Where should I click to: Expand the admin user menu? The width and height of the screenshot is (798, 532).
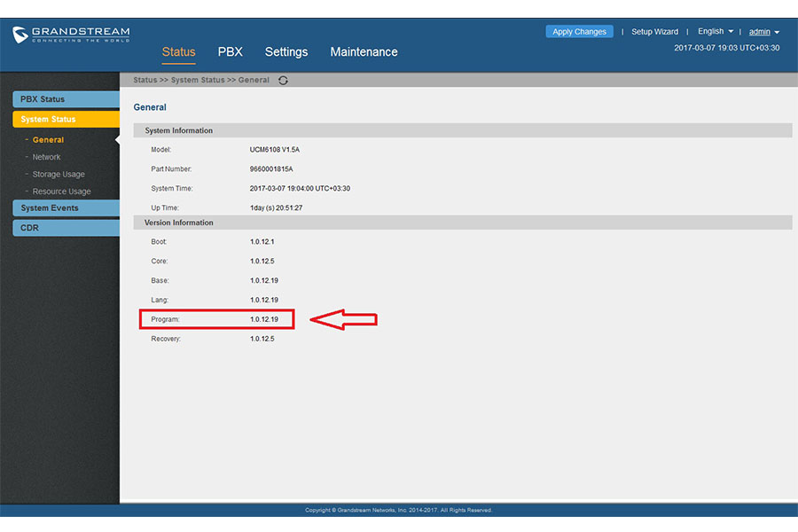[x=764, y=32]
